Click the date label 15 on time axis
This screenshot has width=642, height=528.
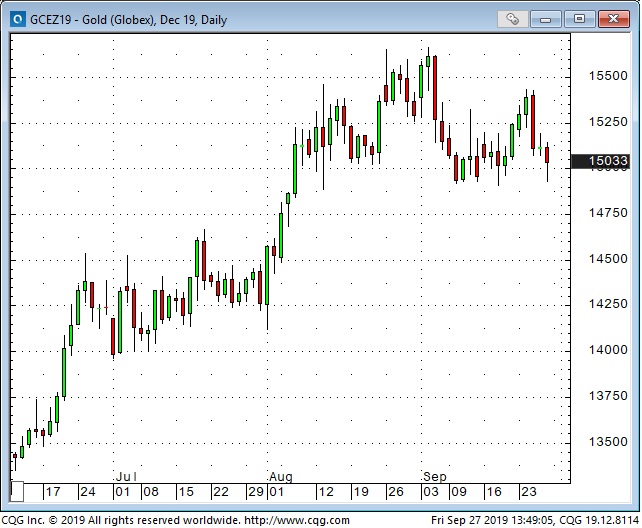coord(186,492)
